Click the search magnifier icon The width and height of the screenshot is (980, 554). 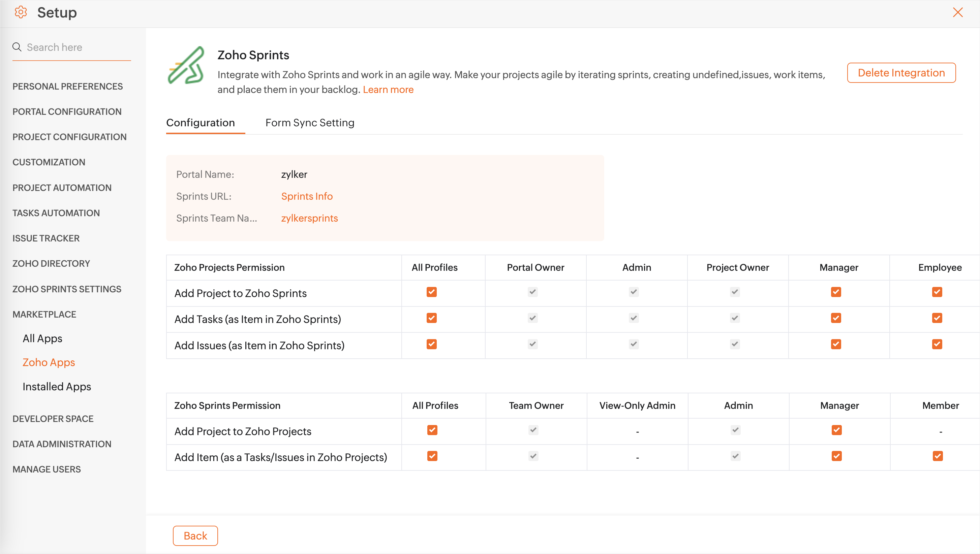click(17, 47)
